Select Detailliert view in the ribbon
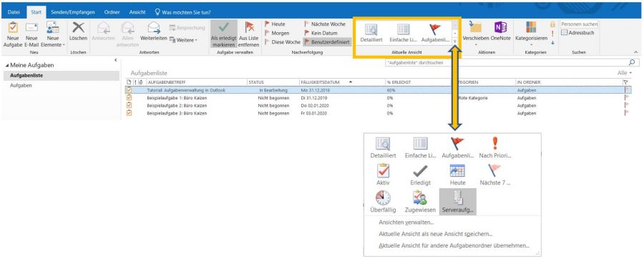The image size is (644, 259). 371,33
